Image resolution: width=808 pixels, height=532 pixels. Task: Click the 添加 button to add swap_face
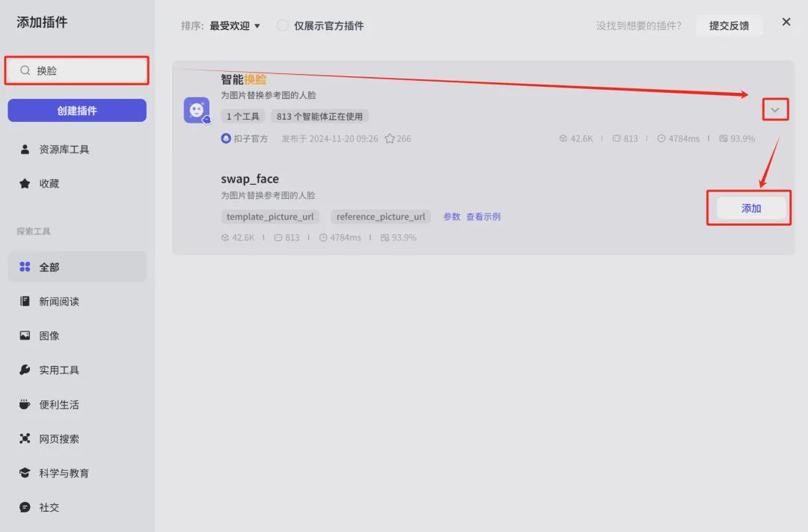click(749, 209)
